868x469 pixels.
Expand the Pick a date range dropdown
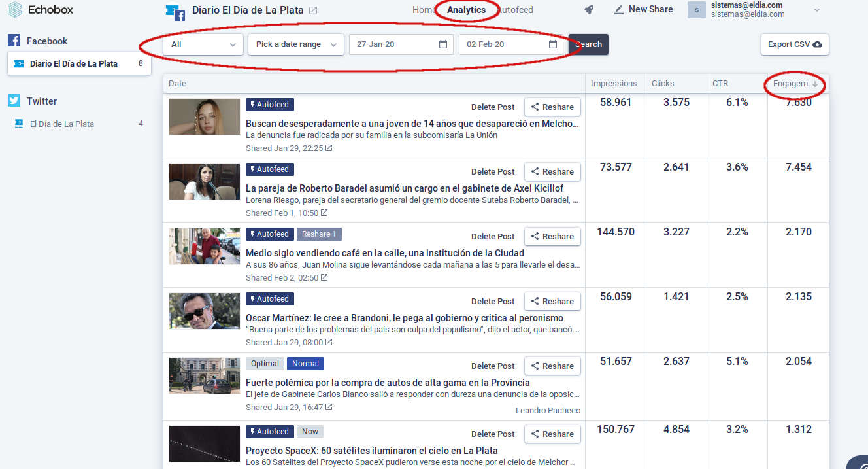pyautogui.click(x=295, y=44)
